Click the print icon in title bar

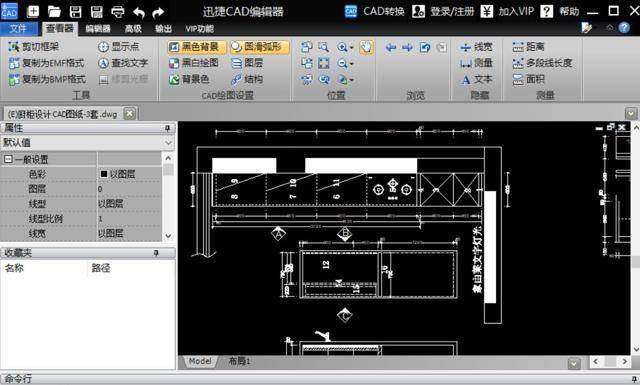pyautogui.click(x=118, y=11)
